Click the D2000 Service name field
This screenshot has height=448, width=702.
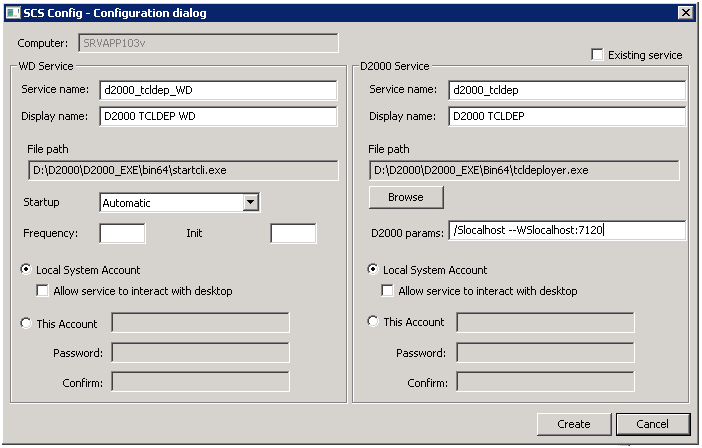pos(567,90)
